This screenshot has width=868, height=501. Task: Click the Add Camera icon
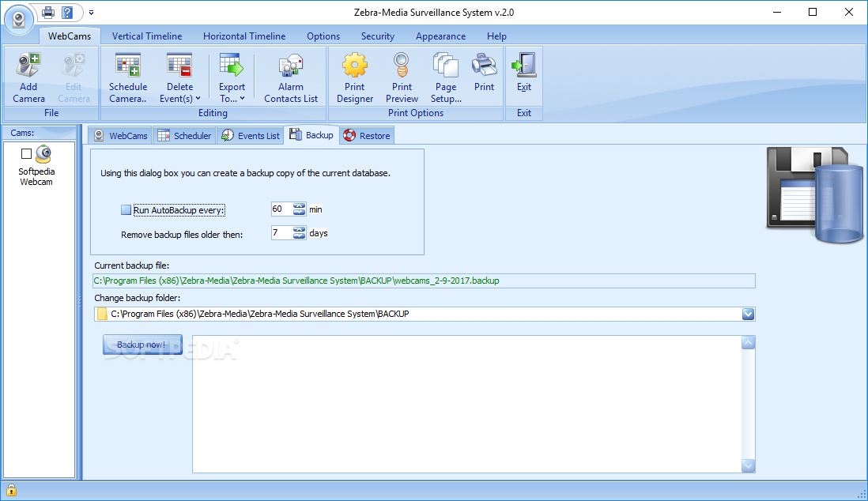point(28,66)
